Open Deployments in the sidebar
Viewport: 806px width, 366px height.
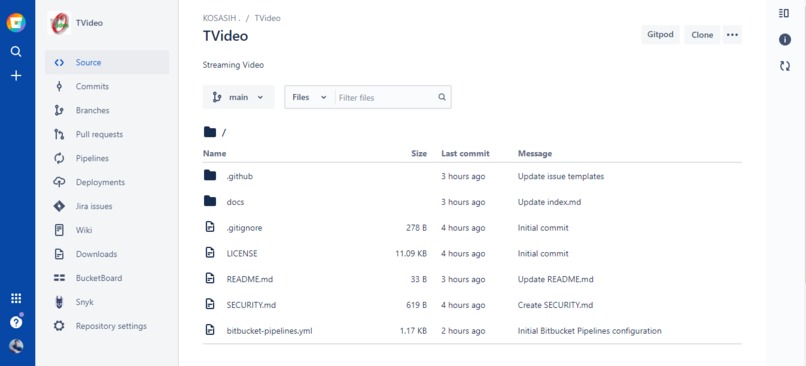[107, 182]
